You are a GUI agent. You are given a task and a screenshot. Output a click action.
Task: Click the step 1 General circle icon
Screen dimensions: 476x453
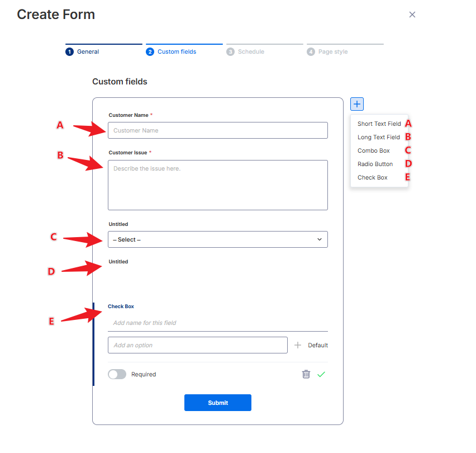tap(69, 51)
